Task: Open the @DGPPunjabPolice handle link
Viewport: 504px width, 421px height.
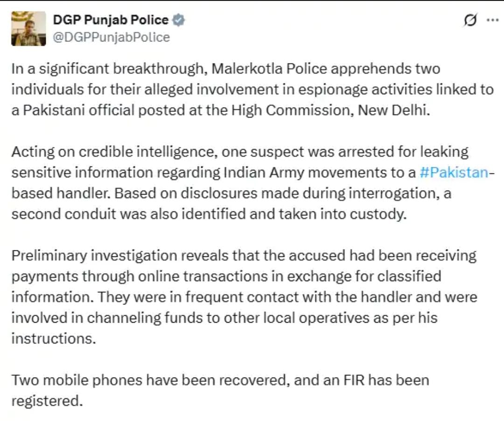Action: [111, 37]
